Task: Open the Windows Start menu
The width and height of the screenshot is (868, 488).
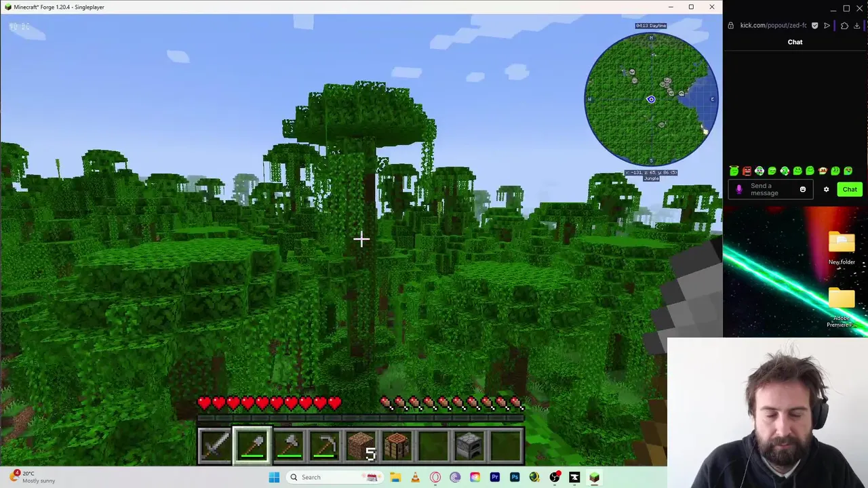Action: 274,477
